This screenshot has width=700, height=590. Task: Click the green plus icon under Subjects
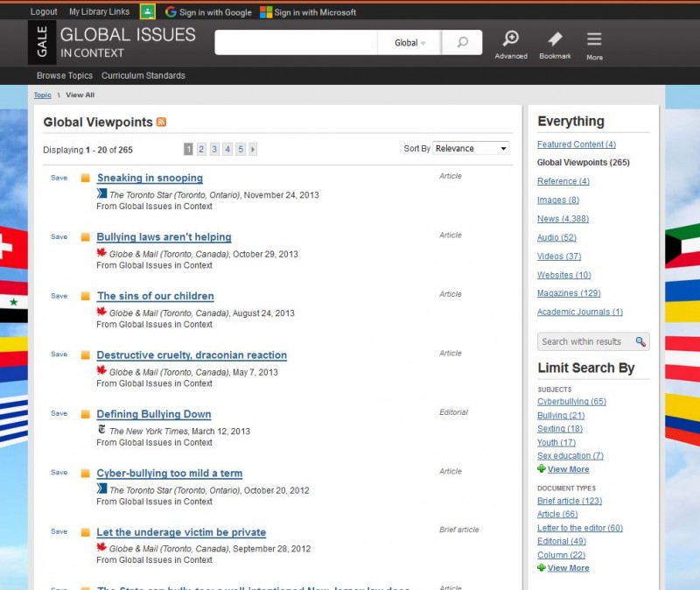coord(541,468)
